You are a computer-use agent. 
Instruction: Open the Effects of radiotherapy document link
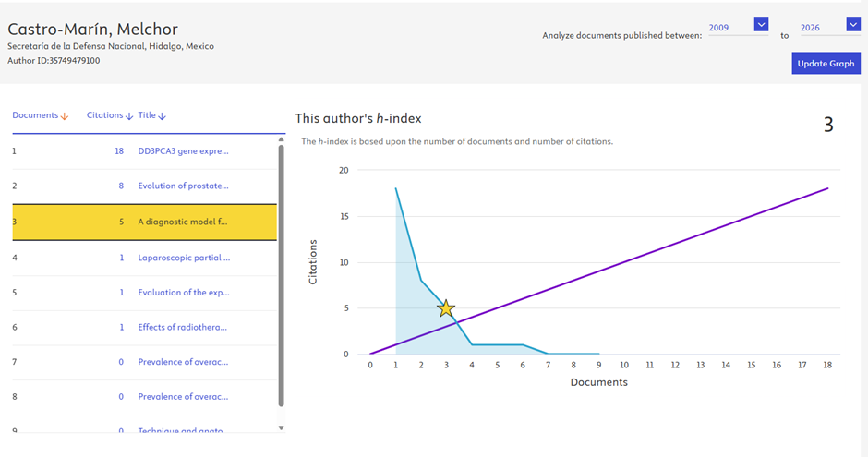[x=183, y=327]
